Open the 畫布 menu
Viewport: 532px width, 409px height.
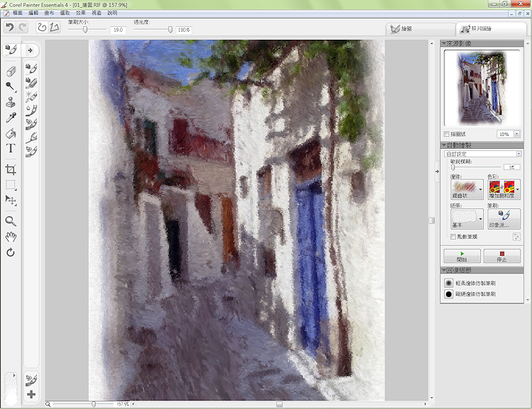click(x=49, y=13)
